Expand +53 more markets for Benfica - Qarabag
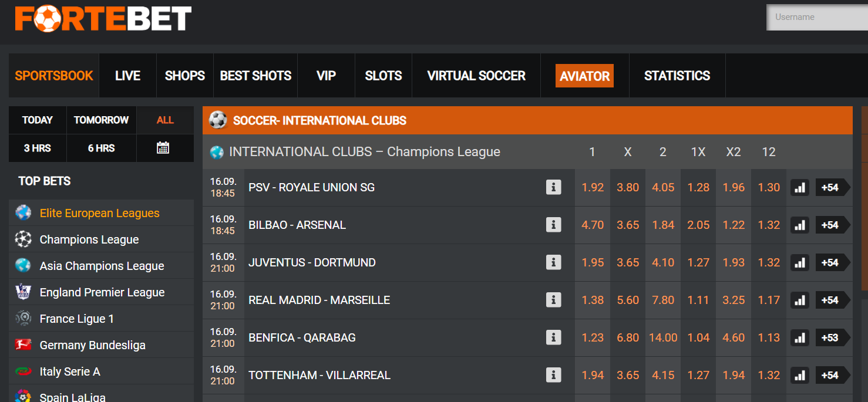This screenshot has height=402, width=868. (833, 337)
